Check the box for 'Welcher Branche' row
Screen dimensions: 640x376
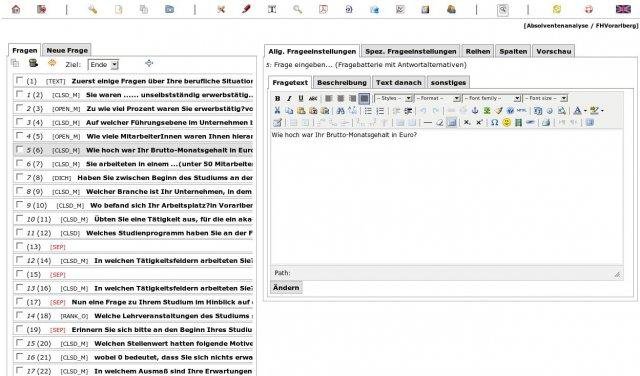[19, 191]
